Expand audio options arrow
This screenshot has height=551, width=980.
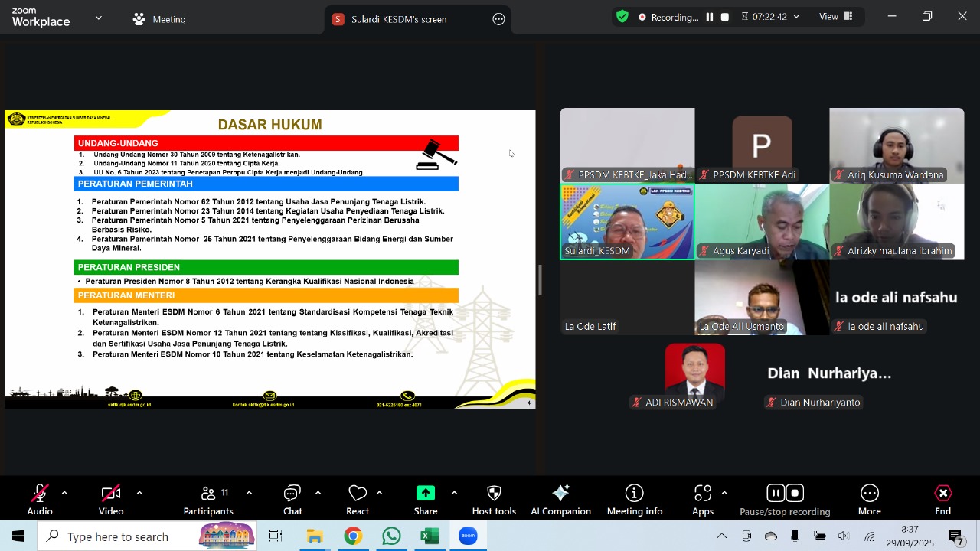point(64,493)
